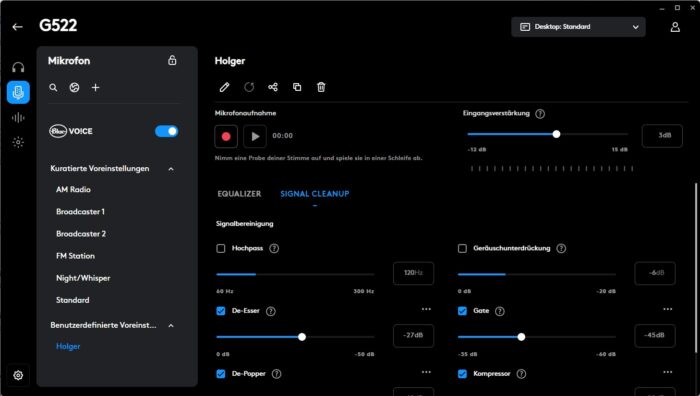The height and width of the screenshot is (396, 700).
Task: Delete the Holger preset with trash icon
Action: [321, 87]
